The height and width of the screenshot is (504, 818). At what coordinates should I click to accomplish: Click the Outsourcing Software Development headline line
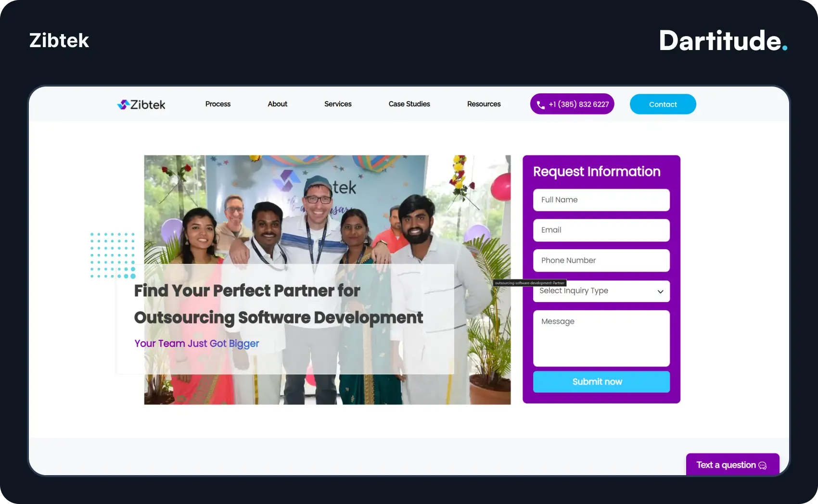[x=279, y=318]
